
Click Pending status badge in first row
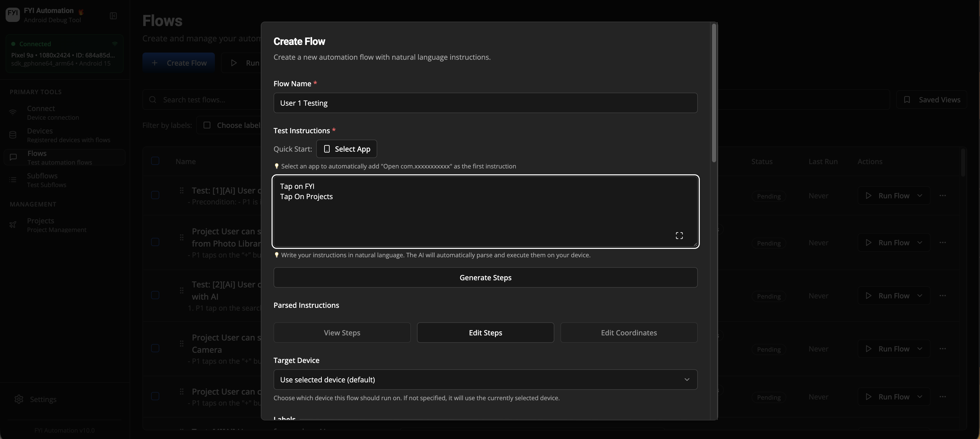(x=768, y=196)
